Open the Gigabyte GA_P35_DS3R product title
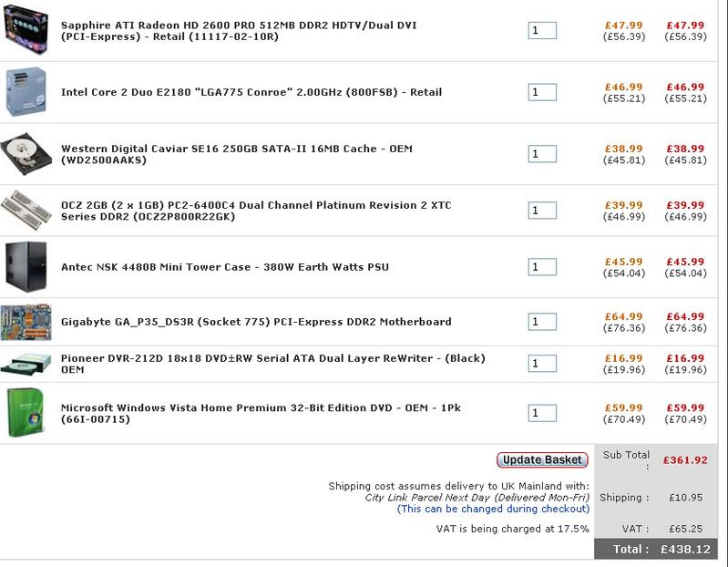The height and width of the screenshot is (567, 728). click(x=255, y=322)
